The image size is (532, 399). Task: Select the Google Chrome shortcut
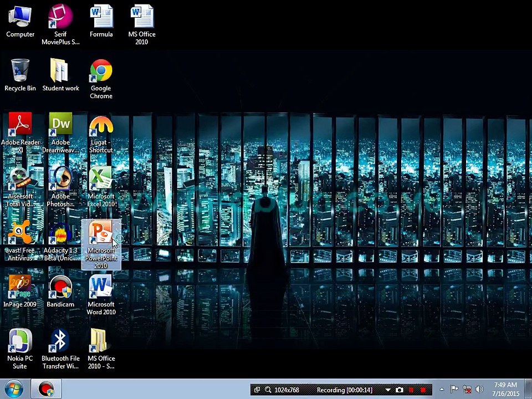coord(101,79)
